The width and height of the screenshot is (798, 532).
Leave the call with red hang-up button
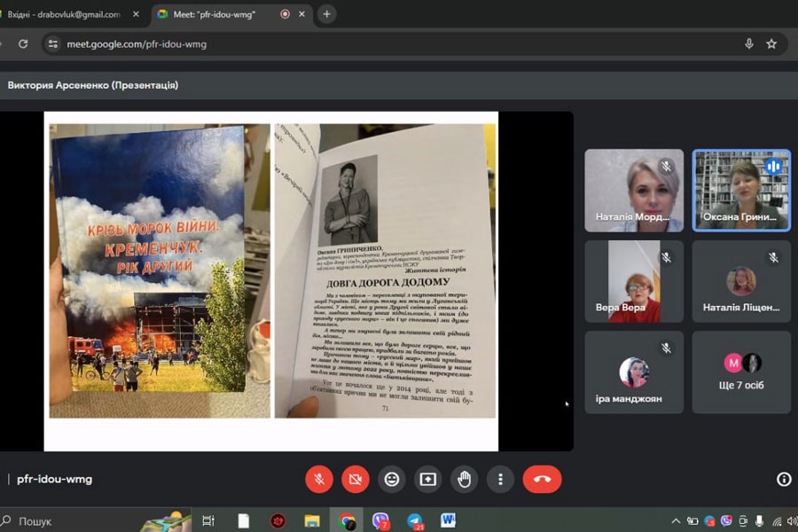[x=542, y=479]
